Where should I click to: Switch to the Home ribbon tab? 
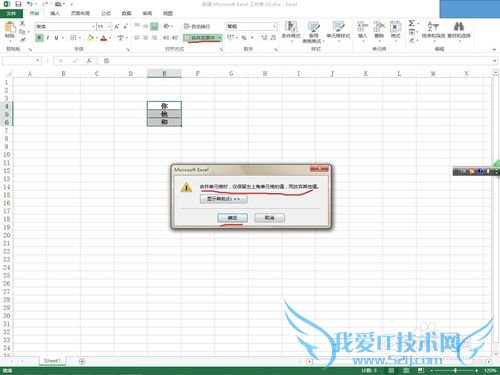34,13
